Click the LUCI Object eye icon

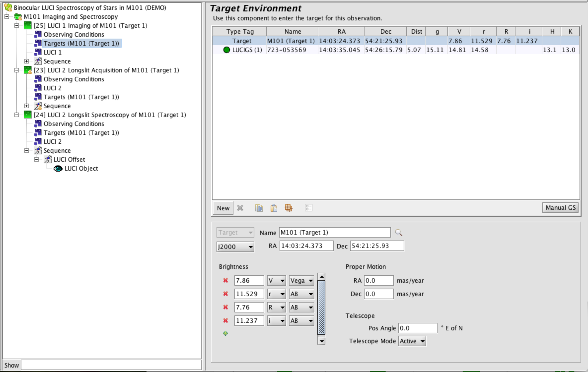(x=58, y=168)
